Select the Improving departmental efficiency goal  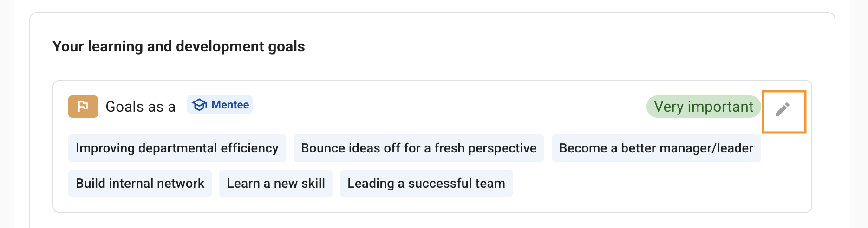coord(177,148)
